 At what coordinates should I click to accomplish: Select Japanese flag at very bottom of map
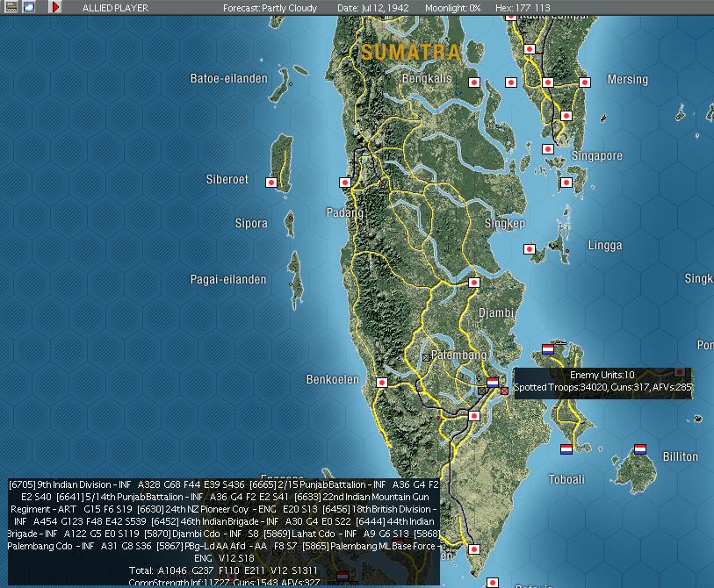tap(492, 583)
